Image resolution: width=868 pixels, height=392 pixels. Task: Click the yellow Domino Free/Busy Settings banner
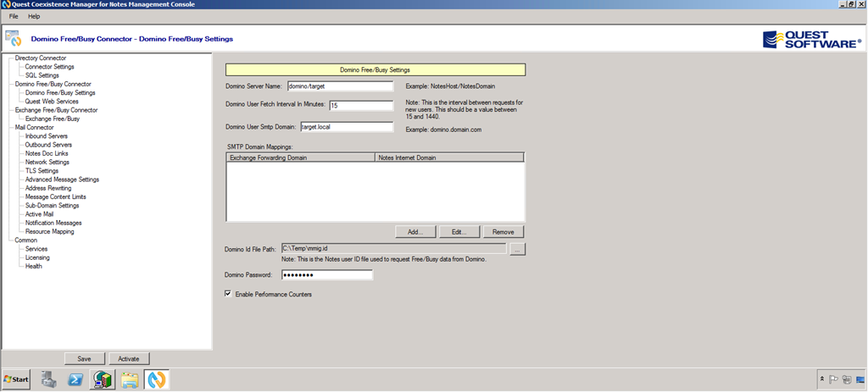pyautogui.click(x=376, y=69)
